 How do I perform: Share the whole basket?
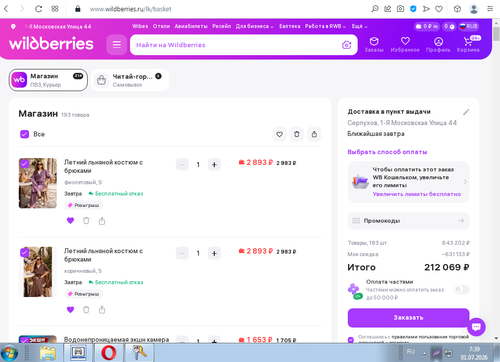point(314,134)
